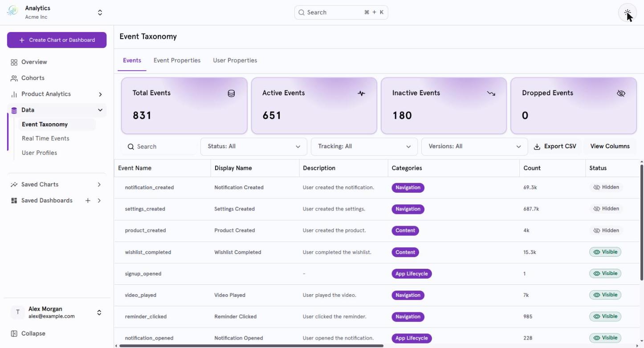The width and height of the screenshot is (644, 348).
Task: Click the View Columns button
Action: coord(610,146)
